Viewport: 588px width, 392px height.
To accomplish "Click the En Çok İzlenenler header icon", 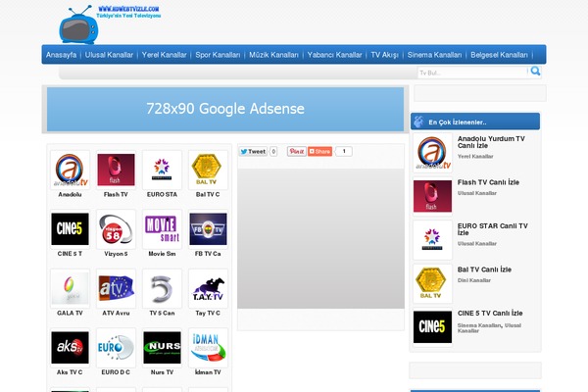I will click(418, 122).
